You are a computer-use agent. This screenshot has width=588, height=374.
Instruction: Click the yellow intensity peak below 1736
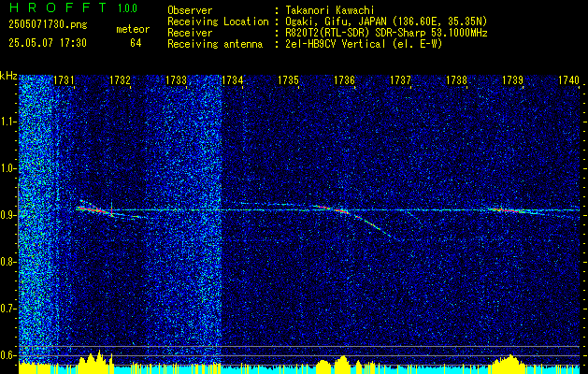(x=341, y=363)
